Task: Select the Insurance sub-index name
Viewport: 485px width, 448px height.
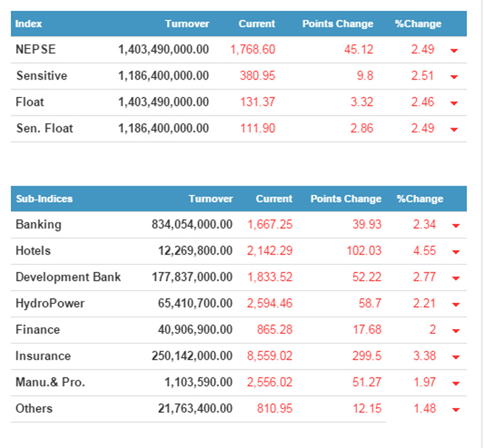Action: 43,356
